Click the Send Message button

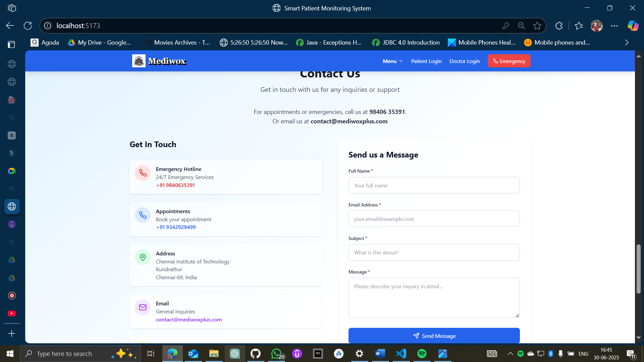click(434, 336)
